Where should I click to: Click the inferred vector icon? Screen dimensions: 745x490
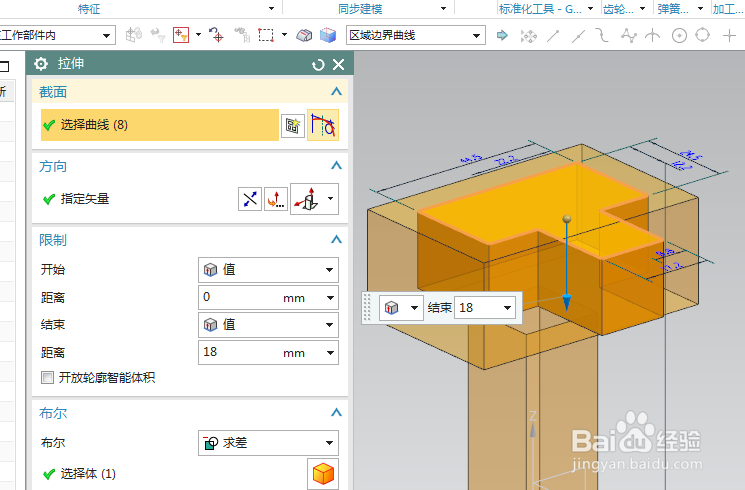pos(307,199)
